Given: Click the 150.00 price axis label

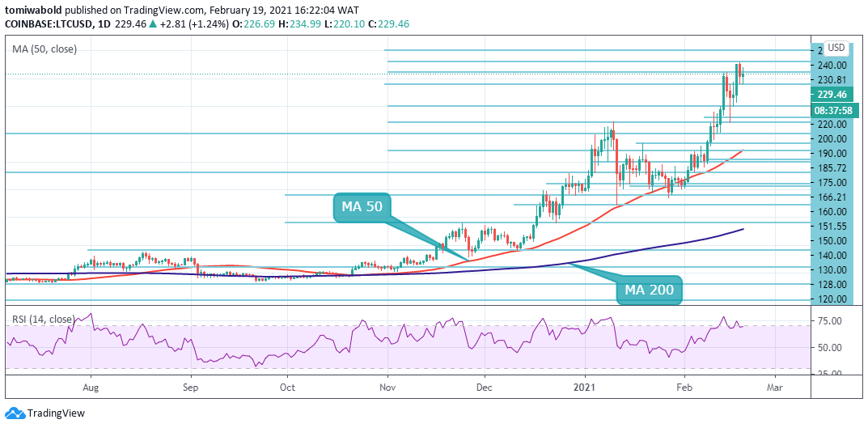Looking at the screenshot, I should tap(832, 241).
